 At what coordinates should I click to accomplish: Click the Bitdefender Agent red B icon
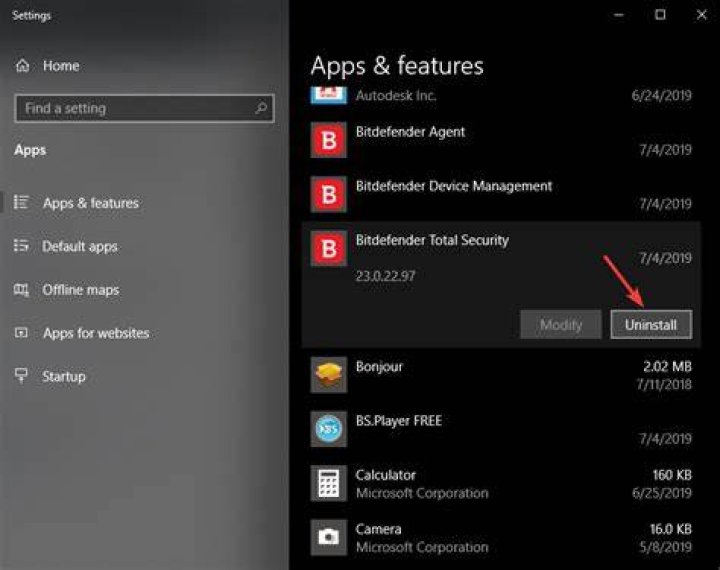coord(328,140)
